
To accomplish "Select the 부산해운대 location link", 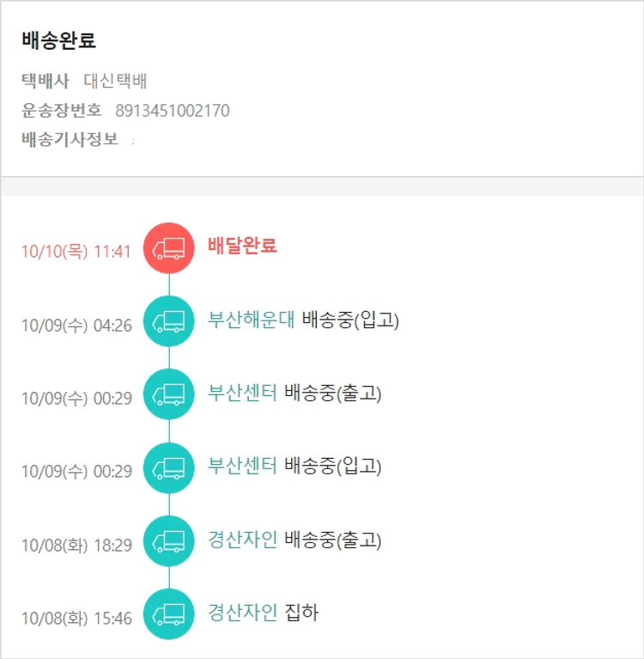I will [251, 320].
